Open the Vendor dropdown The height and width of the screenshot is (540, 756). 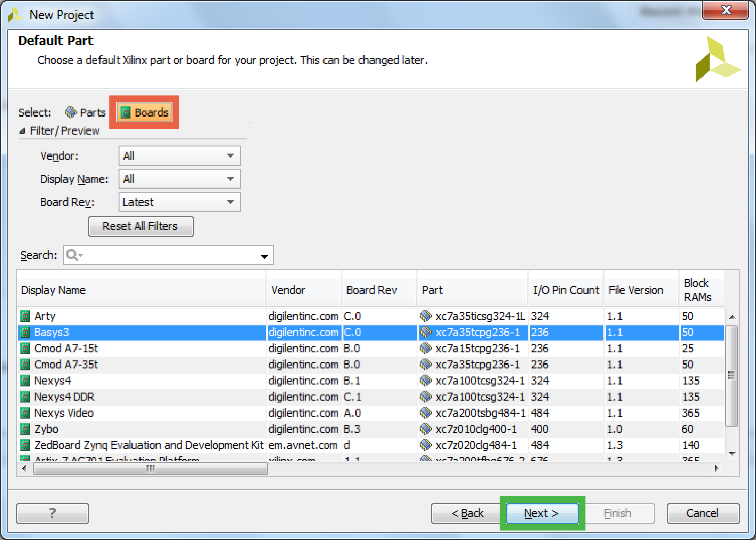[x=180, y=155]
